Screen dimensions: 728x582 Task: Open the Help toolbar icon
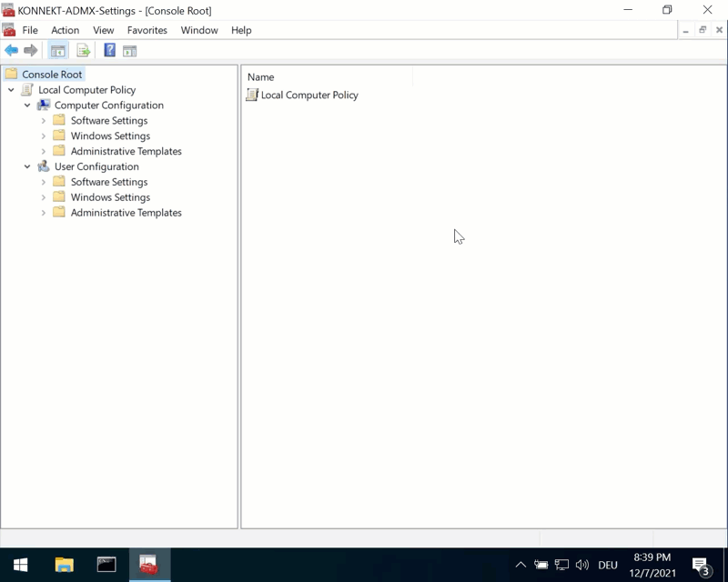(x=109, y=50)
